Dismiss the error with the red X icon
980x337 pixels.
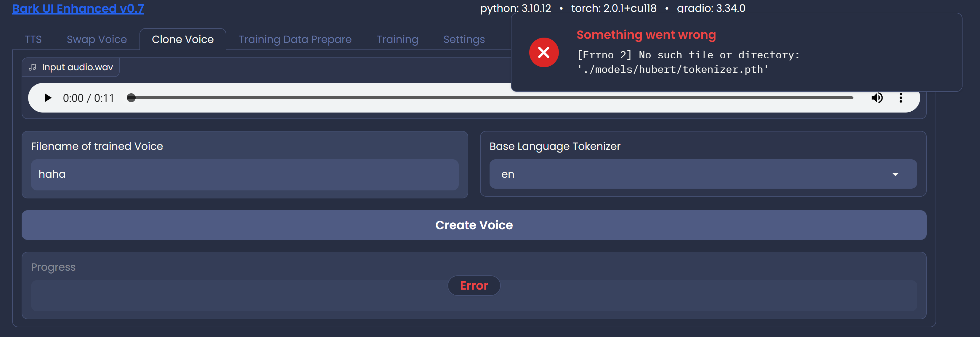pyautogui.click(x=544, y=52)
